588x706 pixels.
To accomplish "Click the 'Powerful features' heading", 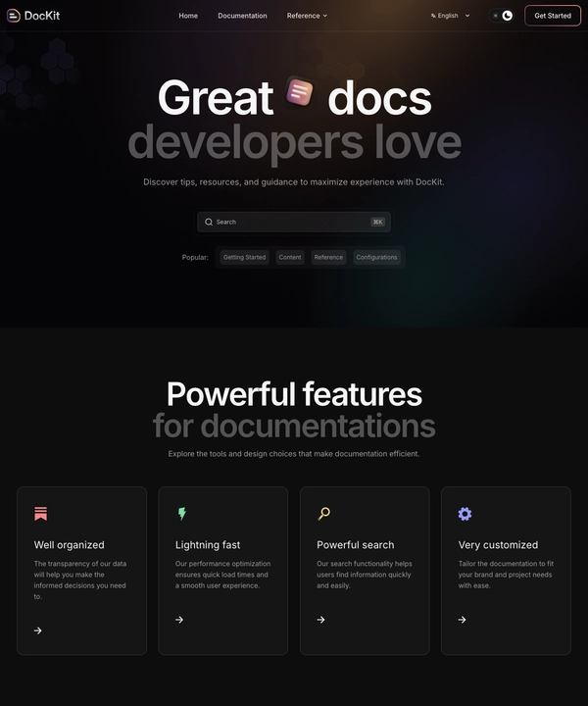I will coord(294,394).
